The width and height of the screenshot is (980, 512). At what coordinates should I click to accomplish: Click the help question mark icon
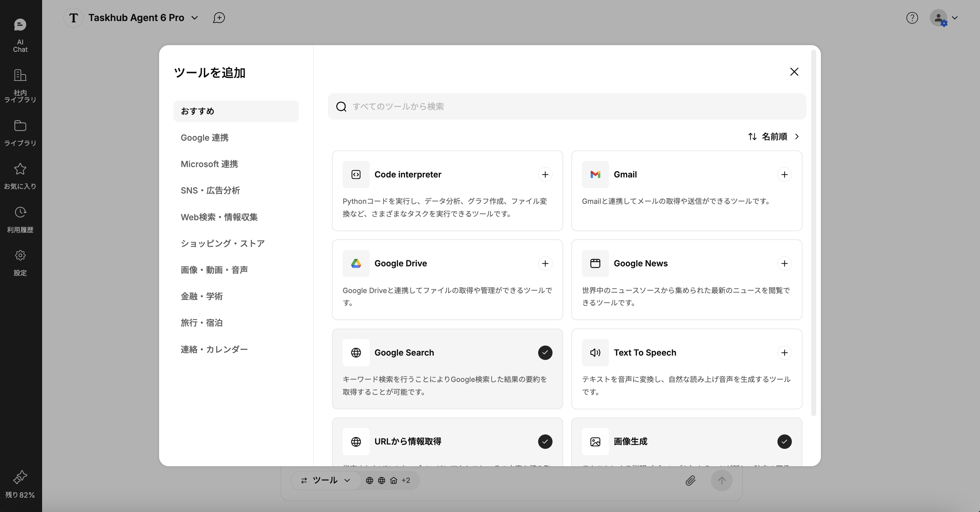[912, 18]
